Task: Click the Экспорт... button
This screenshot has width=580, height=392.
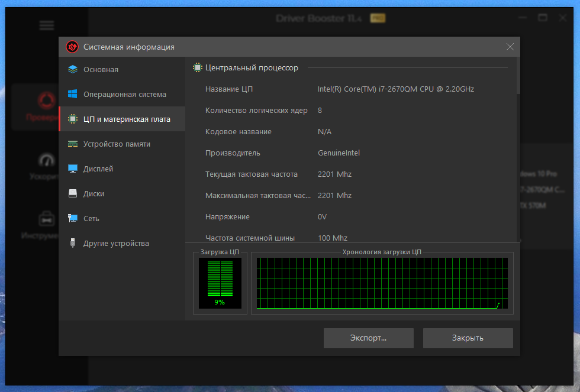Action: point(368,338)
